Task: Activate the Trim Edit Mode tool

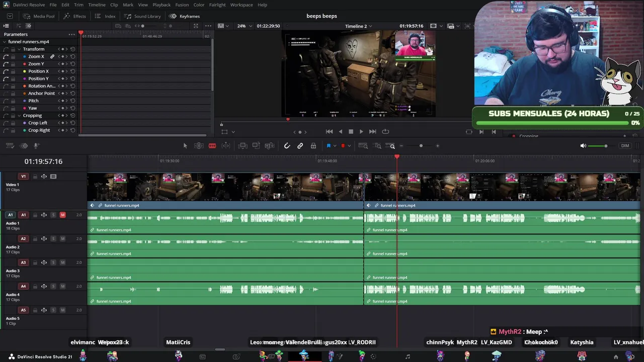Action: pos(199,146)
